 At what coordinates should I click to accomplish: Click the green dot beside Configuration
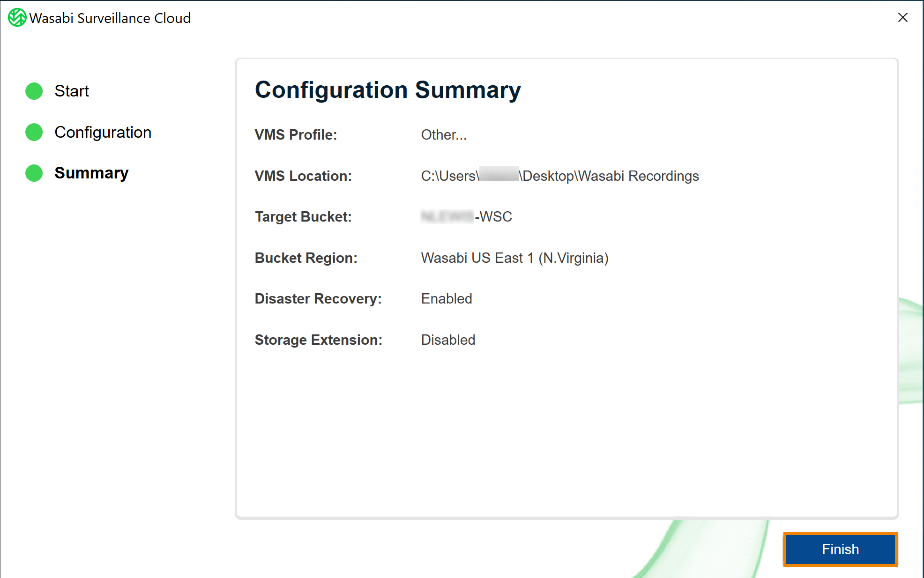(x=34, y=132)
